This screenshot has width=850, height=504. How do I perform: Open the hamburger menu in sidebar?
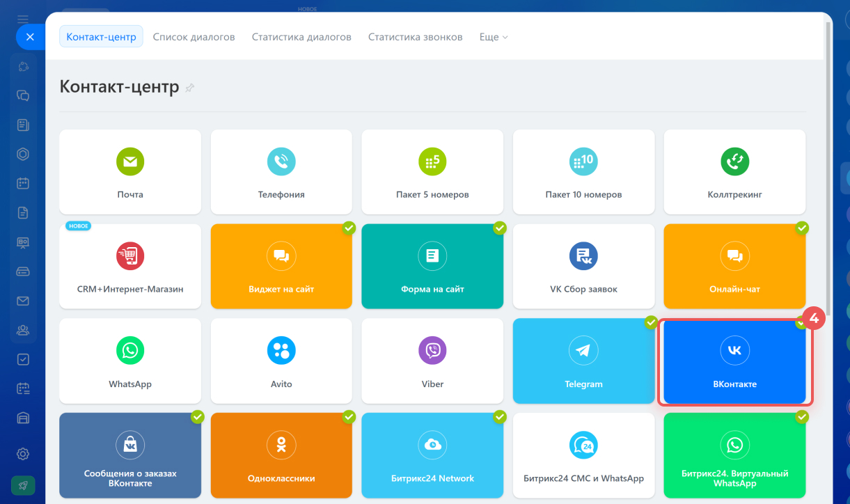click(x=23, y=19)
